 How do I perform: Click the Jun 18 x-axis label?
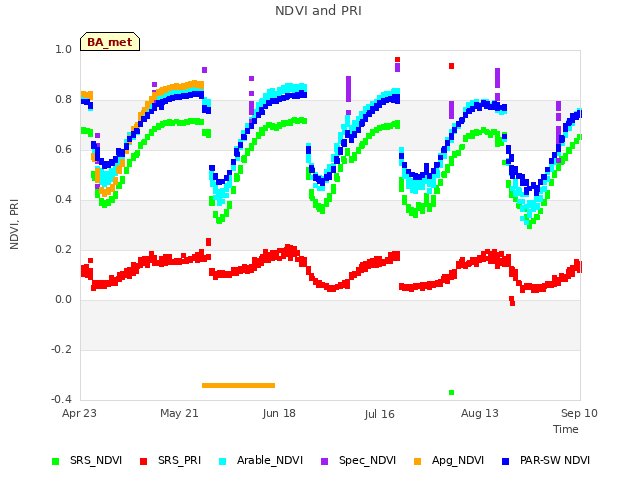[279, 413]
